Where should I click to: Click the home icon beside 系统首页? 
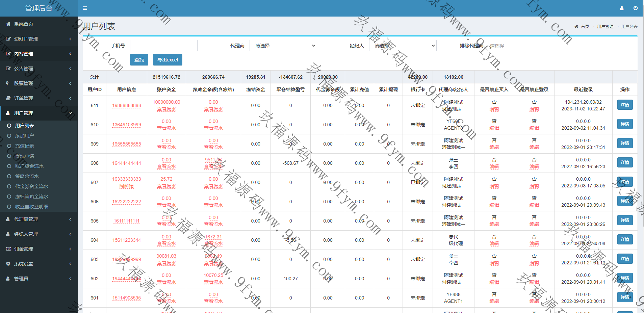click(8, 24)
